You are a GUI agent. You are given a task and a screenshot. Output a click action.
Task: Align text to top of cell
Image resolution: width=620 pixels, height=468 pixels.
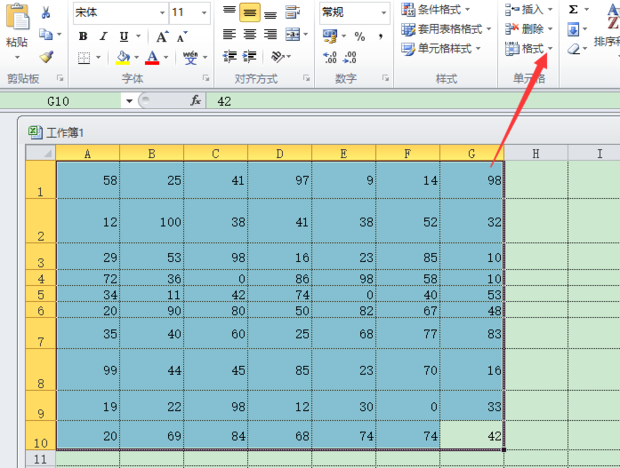229,12
